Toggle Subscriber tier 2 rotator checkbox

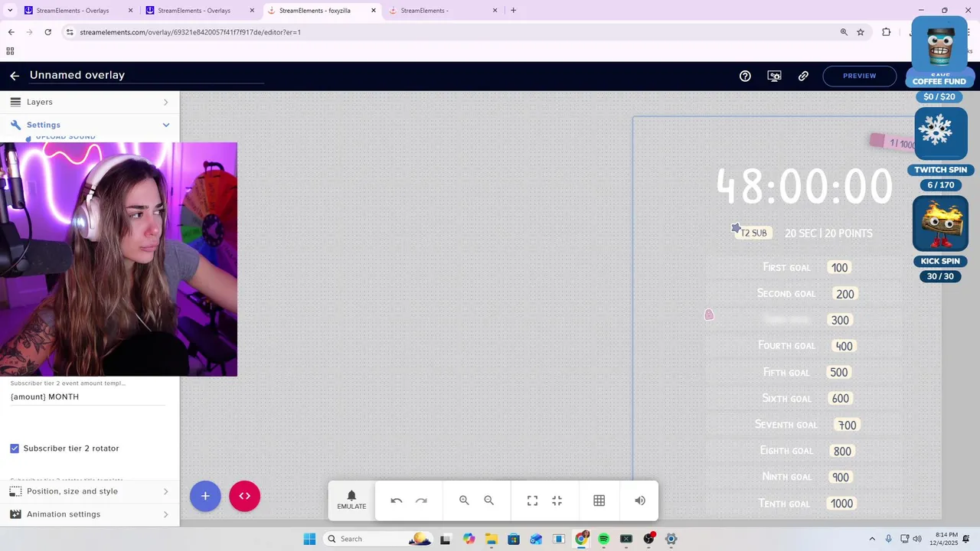(15, 448)
